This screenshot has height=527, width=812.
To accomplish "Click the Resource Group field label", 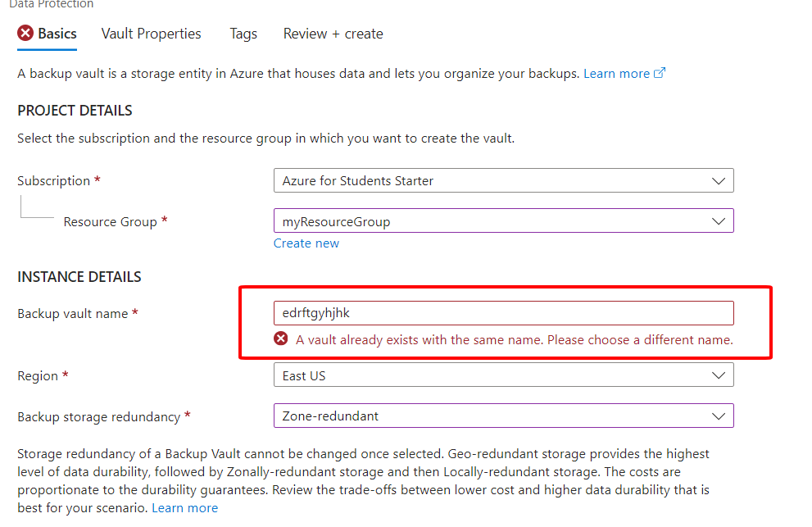I will (x=110, y=222).
